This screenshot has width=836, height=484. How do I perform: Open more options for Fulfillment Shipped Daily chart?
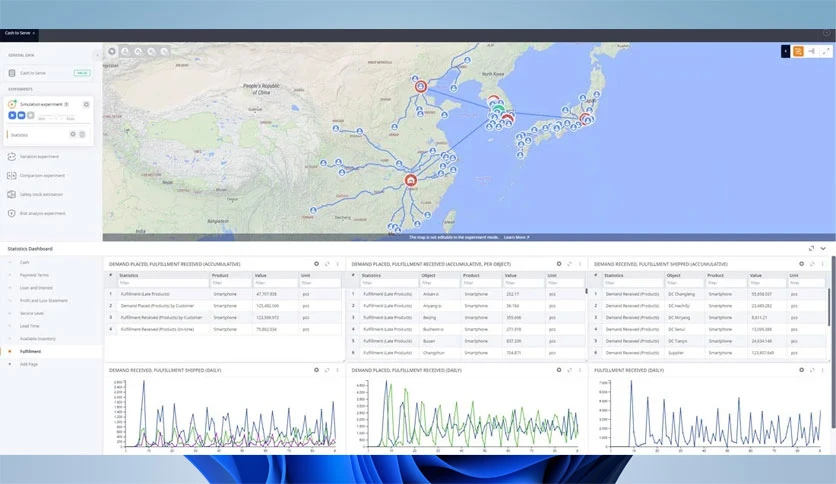(x=337, y=370)
